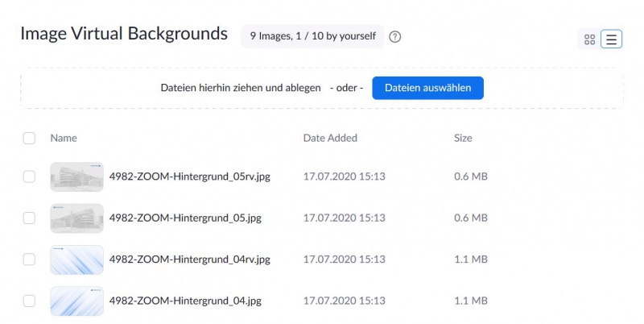This screenshot has height=324, width=644.
Task: Mark the Hintergrund_04.jpg checkbox
Action: [29, 301]
